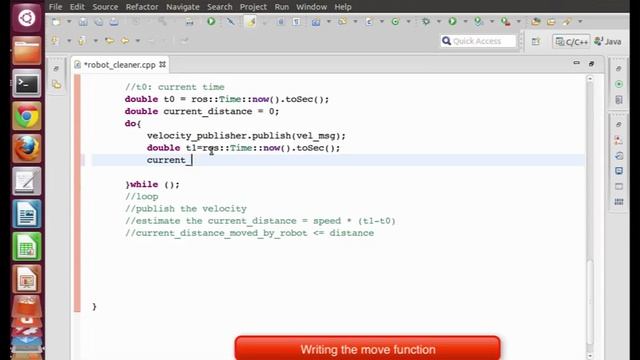Open the New Class dropdown arrow

pos(408,22)
